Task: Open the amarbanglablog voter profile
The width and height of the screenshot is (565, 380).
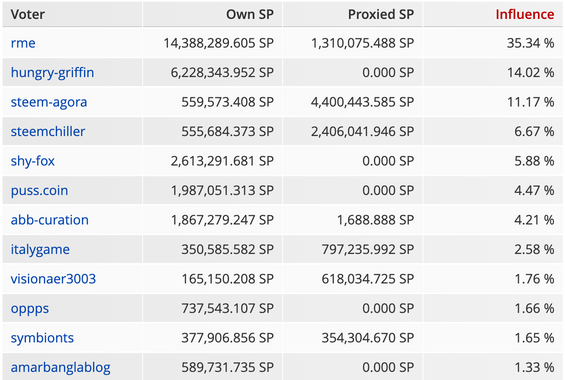Action: click(61, 367)
